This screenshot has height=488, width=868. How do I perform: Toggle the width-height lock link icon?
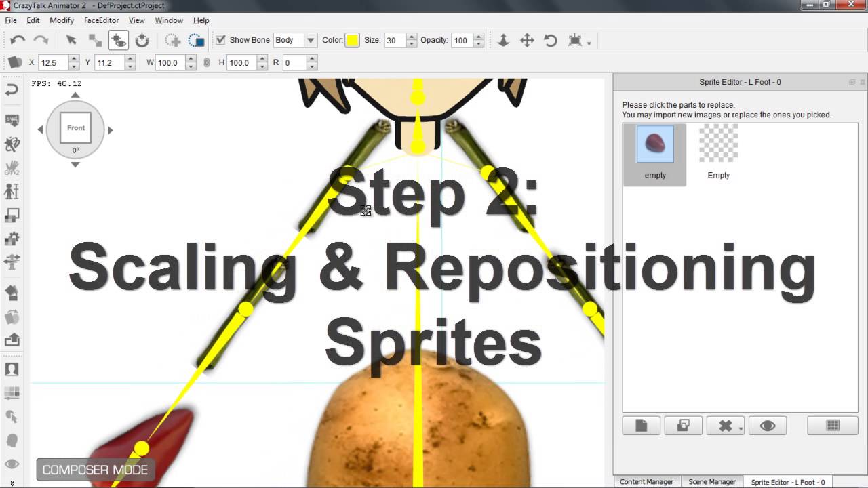pos(207,62)
